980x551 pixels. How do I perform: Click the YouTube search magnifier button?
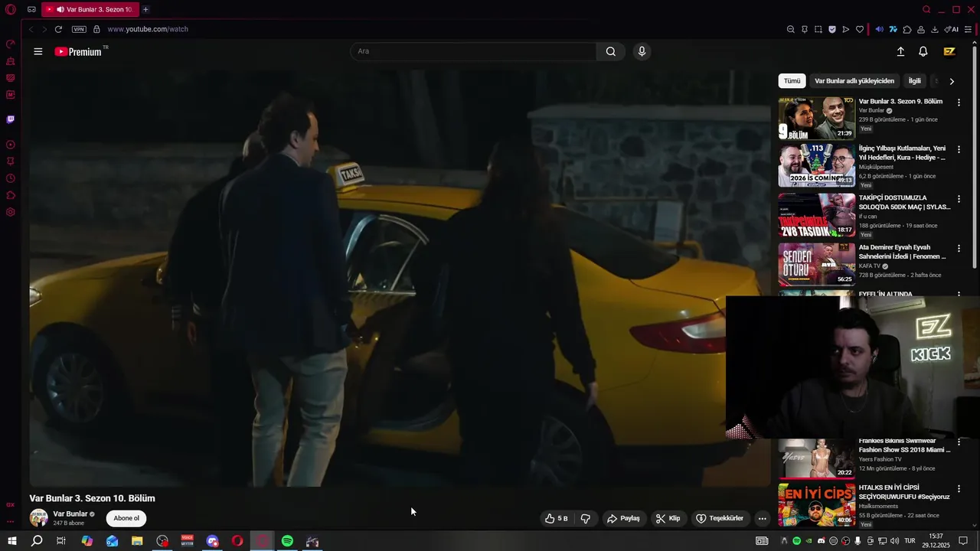point(610,51)
